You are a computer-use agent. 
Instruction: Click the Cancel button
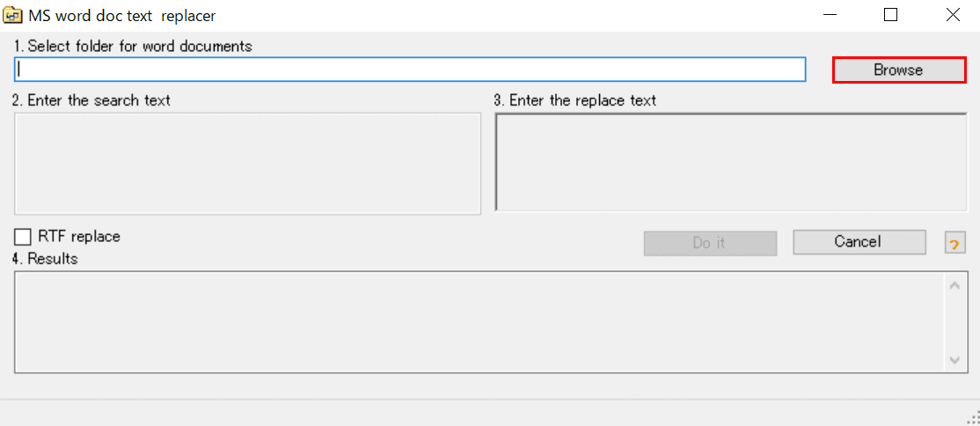pos(859,242)
